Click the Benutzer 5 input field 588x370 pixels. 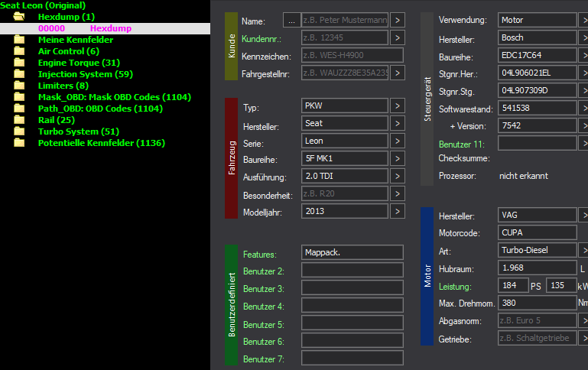coord(352,323)
